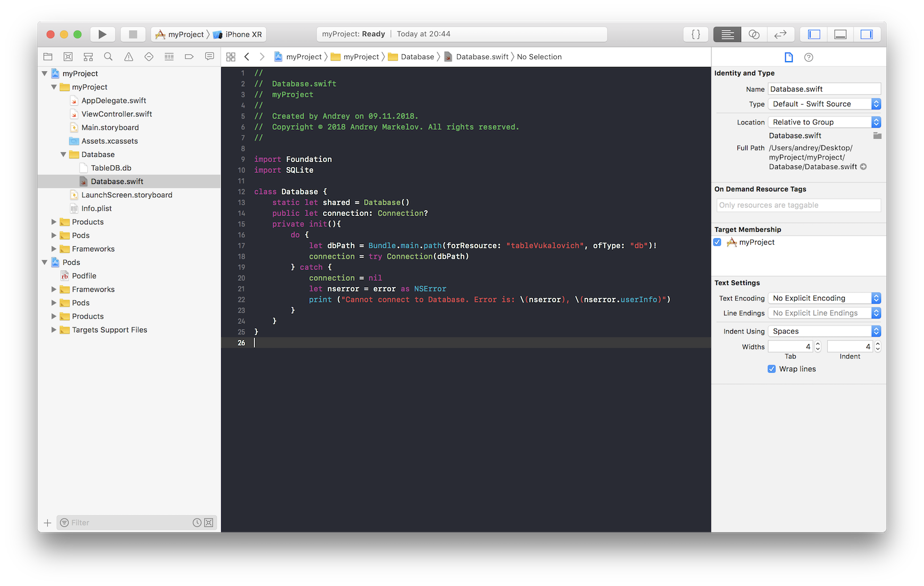This screenshot has height=586, width=924.
Task: Switch to the Assistant editor
Action: pos(754,35)
